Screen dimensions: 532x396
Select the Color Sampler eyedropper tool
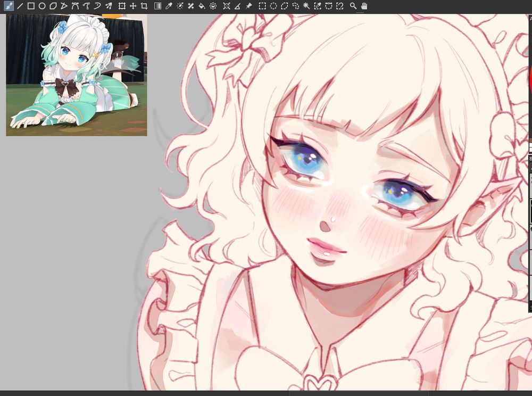coord(169,6)
